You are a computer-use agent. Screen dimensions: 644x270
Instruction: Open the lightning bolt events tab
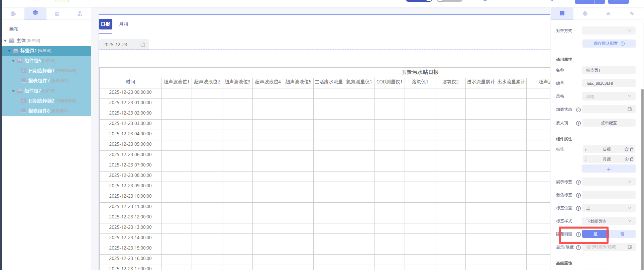632,13
